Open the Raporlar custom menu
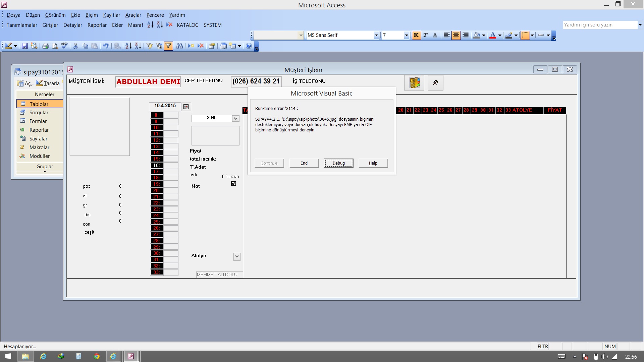This screenshot has height=362, width=644. coord(97,25)
